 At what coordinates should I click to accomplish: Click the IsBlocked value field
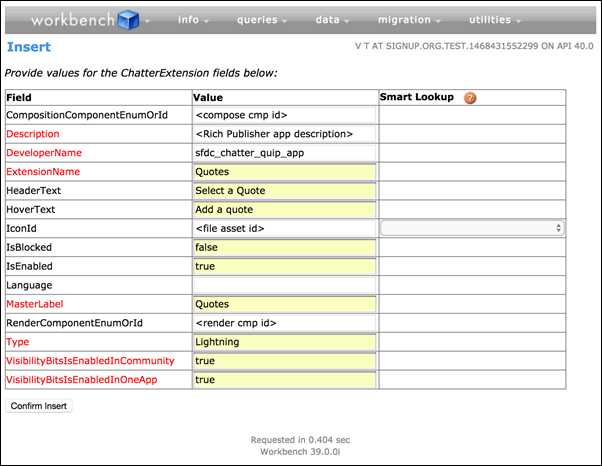click(x=285, y=247)
